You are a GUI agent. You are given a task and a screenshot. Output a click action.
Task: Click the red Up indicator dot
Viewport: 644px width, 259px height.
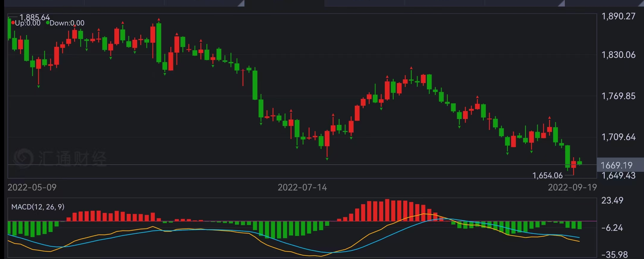[13, 23]
